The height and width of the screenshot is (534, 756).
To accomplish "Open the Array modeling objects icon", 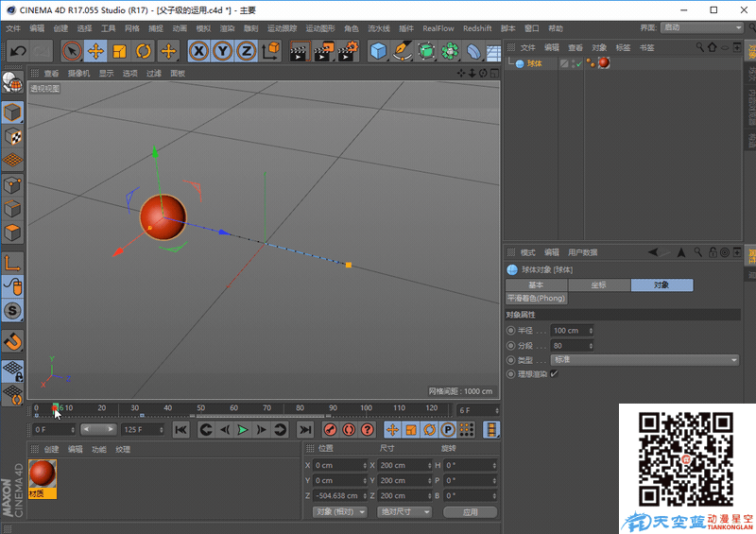I will 450,51.
